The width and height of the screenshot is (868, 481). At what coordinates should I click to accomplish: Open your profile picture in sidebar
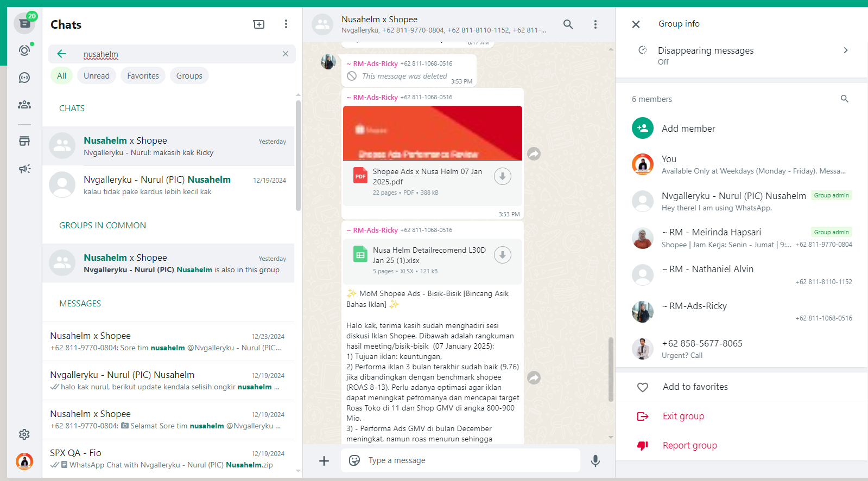pos(24,461)
